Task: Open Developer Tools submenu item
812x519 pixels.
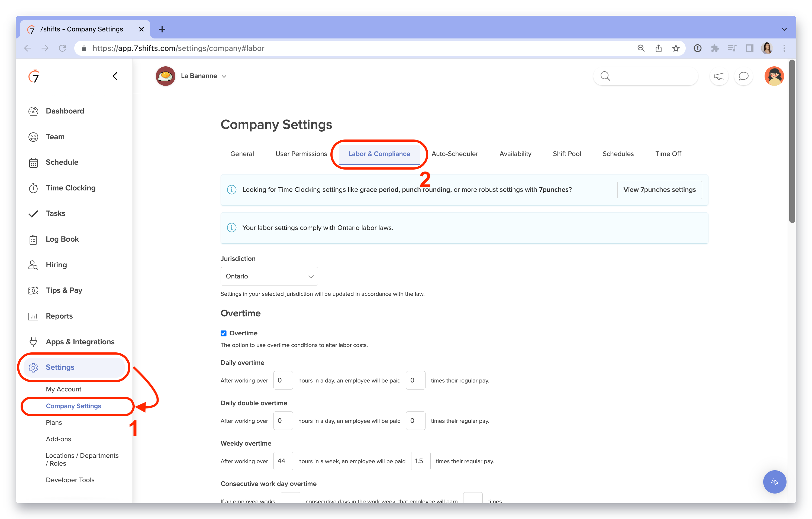Action: pyautogui.click(x=70, y=479)
